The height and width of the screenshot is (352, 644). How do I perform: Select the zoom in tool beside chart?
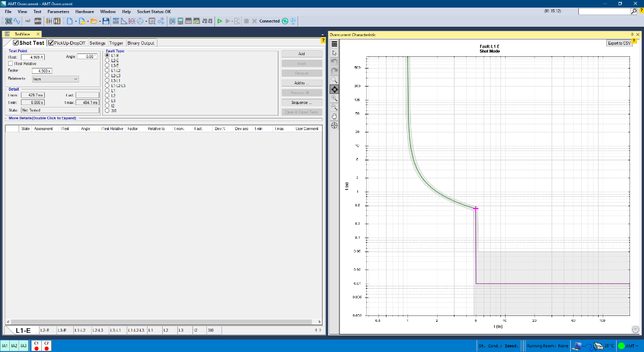pos(334,98)
